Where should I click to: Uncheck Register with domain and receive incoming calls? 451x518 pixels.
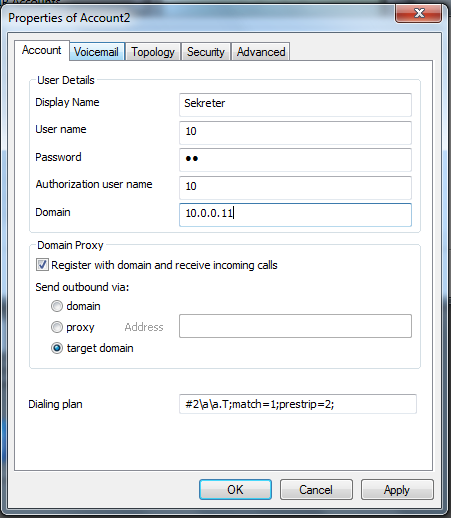(x=42, y=265)
